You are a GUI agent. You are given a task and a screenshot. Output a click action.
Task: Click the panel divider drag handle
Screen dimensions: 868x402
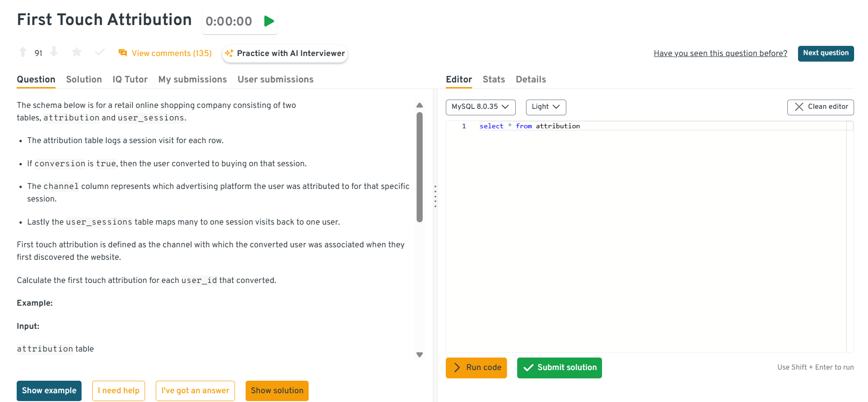pos(435,196)
